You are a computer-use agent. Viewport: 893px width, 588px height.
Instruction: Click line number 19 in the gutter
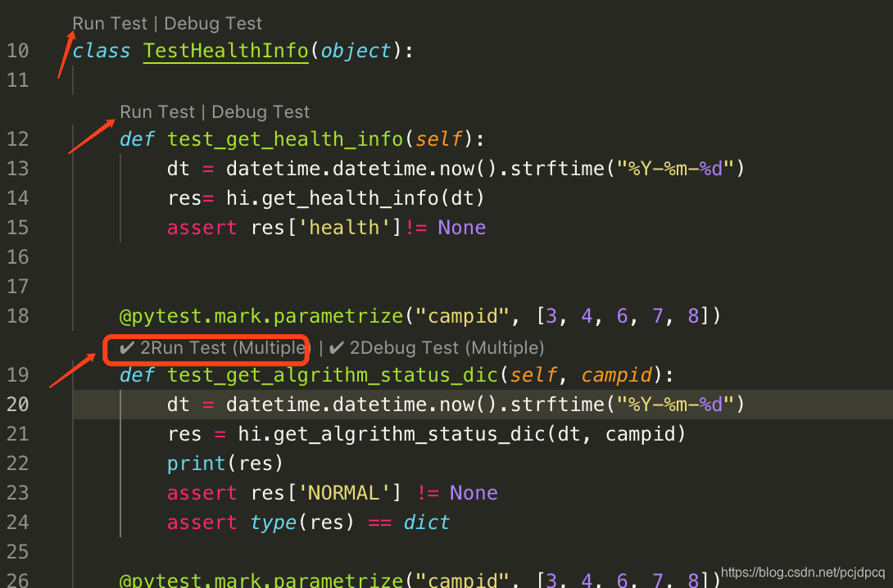coord(18,375)
